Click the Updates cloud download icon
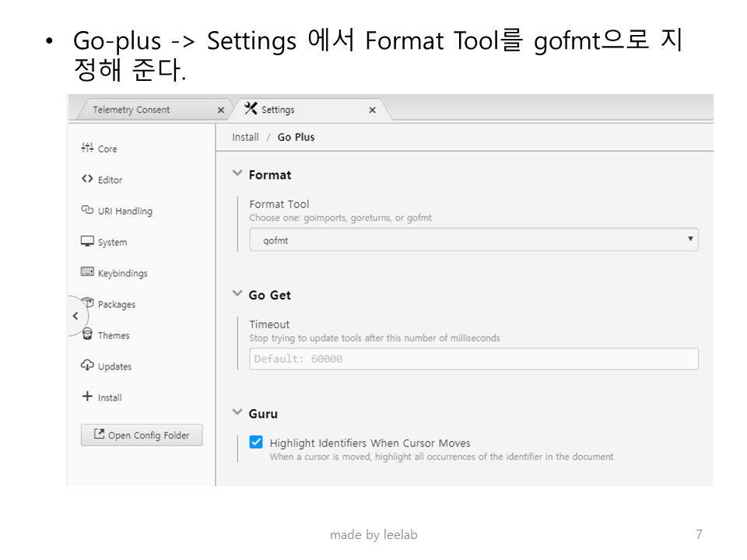The width and height of the screenshot is (747, 560). (87, 366)
